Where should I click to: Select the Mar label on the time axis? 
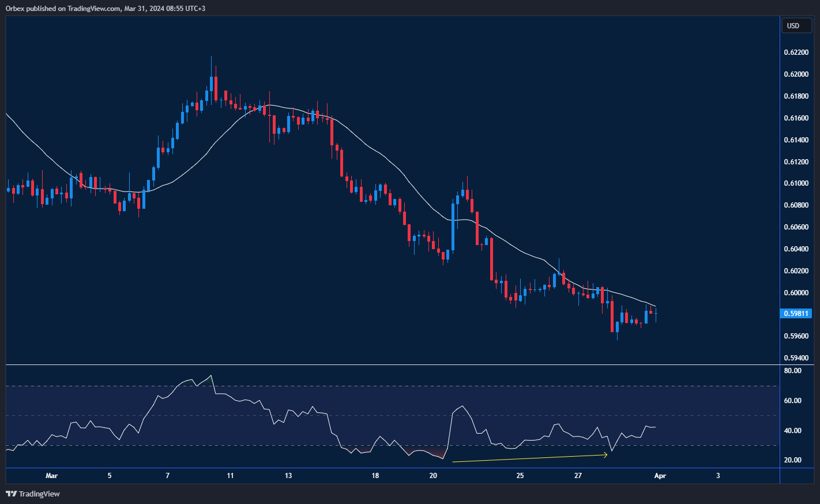click(x=51, y=476)
